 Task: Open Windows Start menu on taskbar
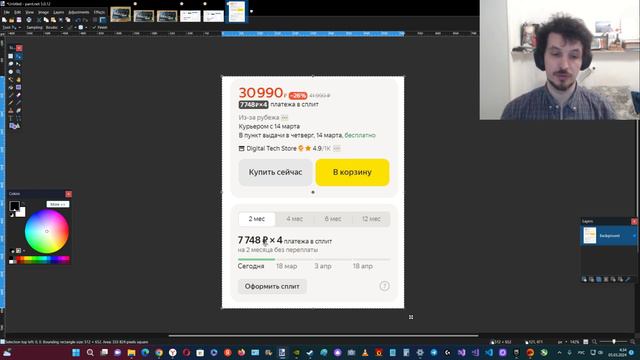click(x=76, y=353)
